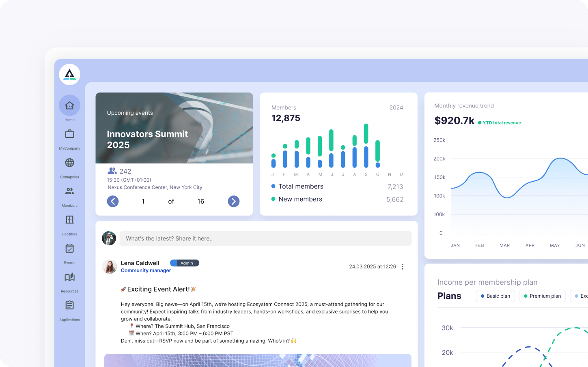Open the Home sidebar icon
This screenshot has width=588, height=367.
[69, 105]
